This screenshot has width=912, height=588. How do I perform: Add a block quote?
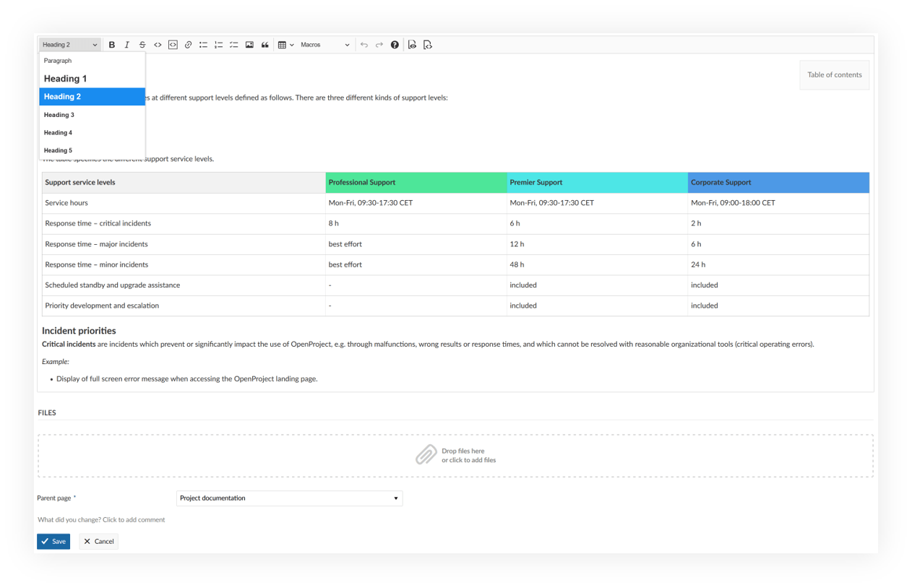pyautogui.click(x=264, y=44)
